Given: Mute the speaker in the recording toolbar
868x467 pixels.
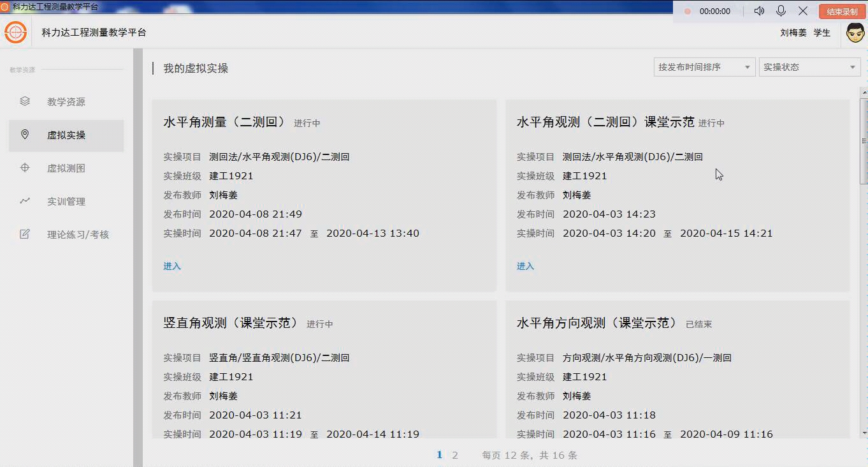Looking at the screenshot, I should 758,11.
